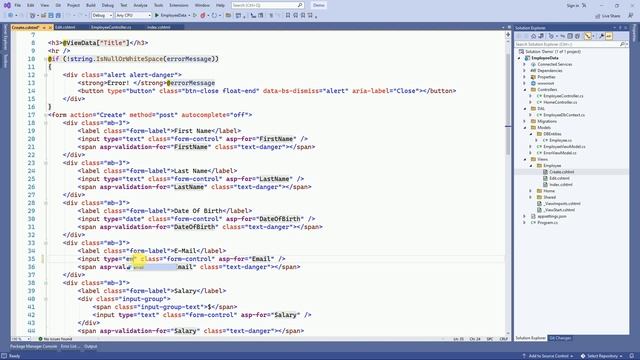The image size is (640, 360).
Task: Click the Sign in link
Action: click(573, 6)
